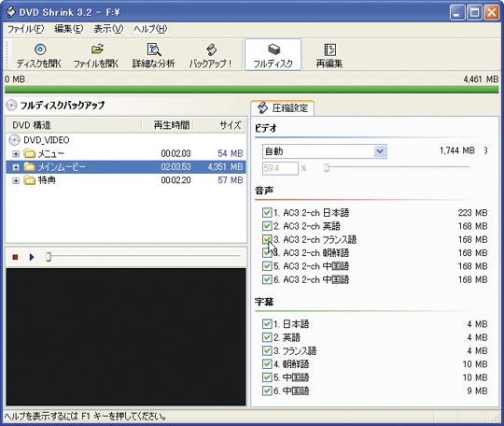Open the ファイル(F) menu

25,29
